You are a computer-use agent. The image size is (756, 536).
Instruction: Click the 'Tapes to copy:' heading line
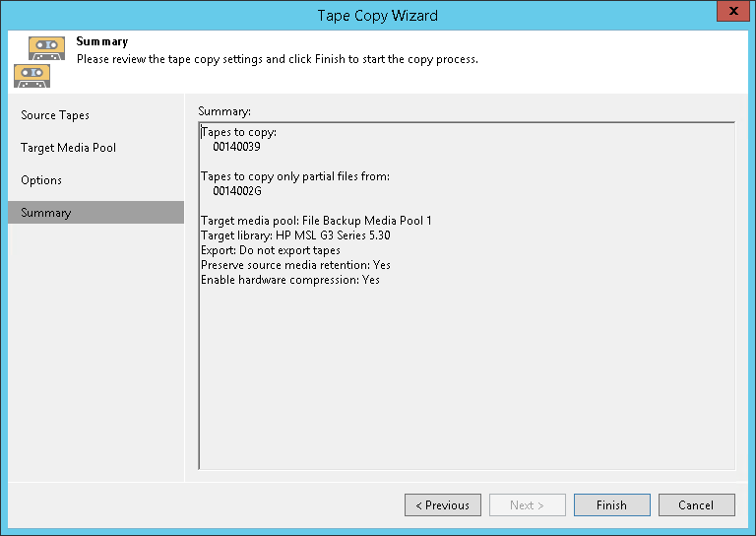(x=239, y=132)
